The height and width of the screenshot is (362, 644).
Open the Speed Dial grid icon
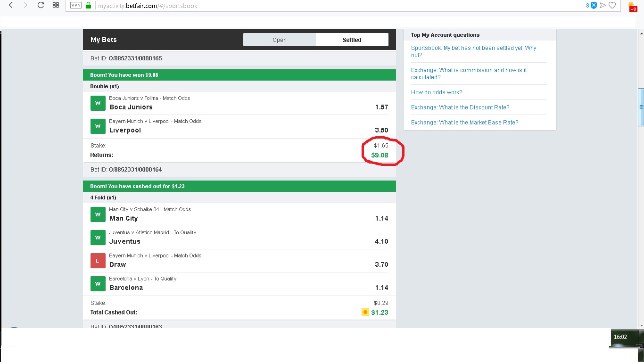[x=56, y=5]
